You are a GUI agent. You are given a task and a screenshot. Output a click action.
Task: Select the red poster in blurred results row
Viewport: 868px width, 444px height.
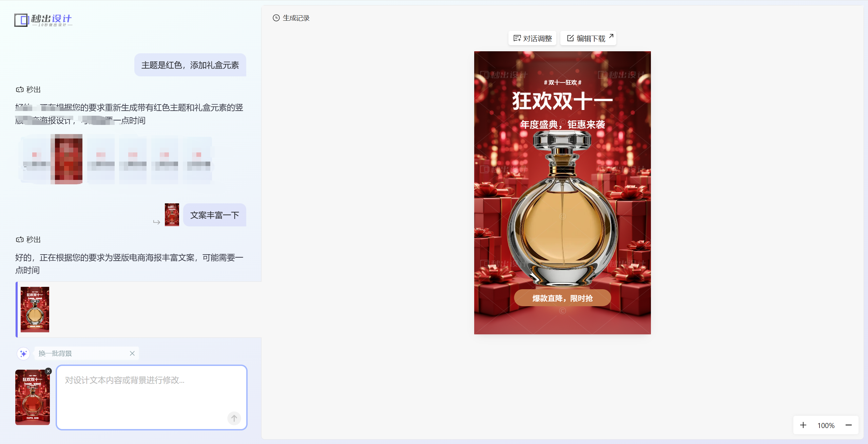pos(67,159)
